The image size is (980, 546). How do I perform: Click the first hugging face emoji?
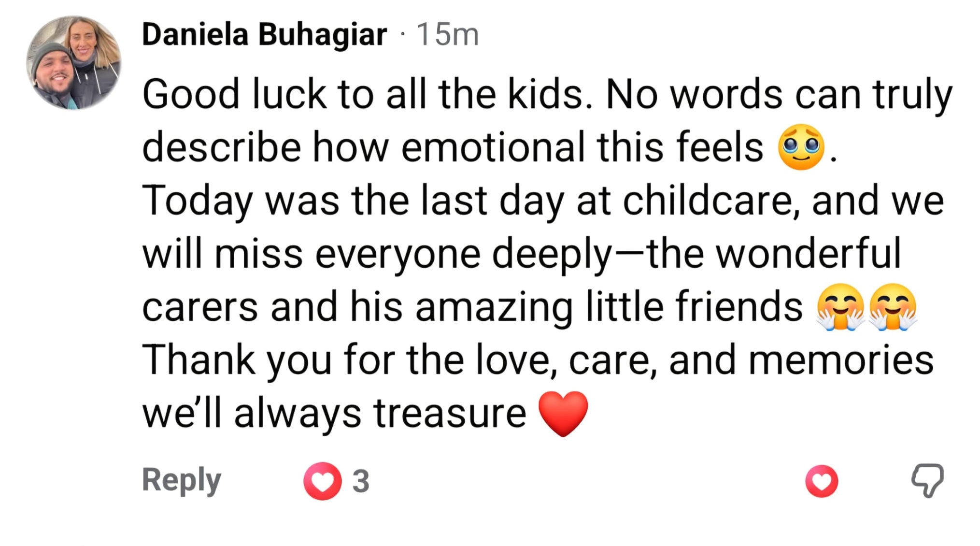point(840,307)
